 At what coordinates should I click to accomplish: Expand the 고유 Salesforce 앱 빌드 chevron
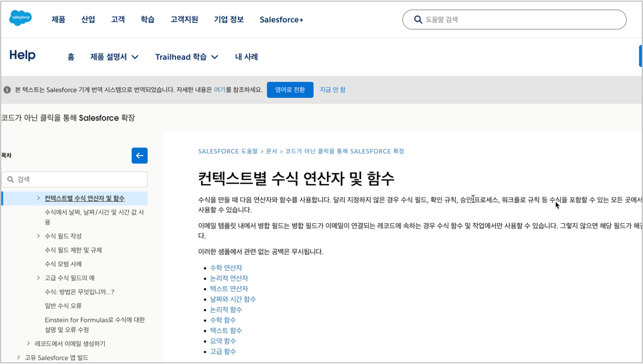(18, 358)
